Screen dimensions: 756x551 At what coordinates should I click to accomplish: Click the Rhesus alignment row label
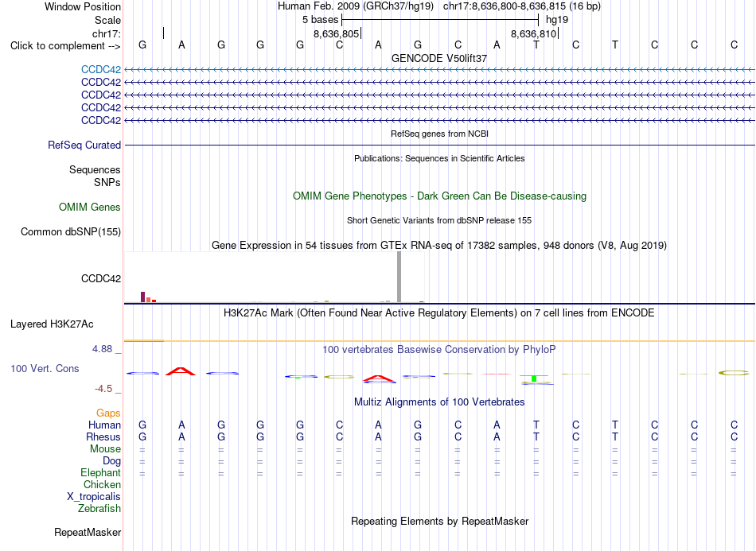click(103, 437)
